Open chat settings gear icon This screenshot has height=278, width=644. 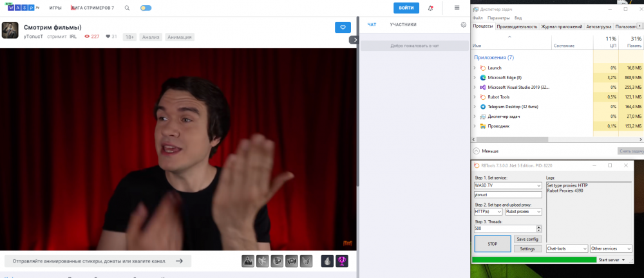[463, 25]
